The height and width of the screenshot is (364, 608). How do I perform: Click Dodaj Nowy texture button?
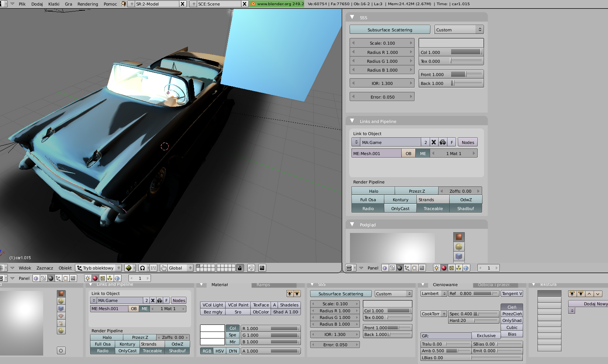[590, 304]
